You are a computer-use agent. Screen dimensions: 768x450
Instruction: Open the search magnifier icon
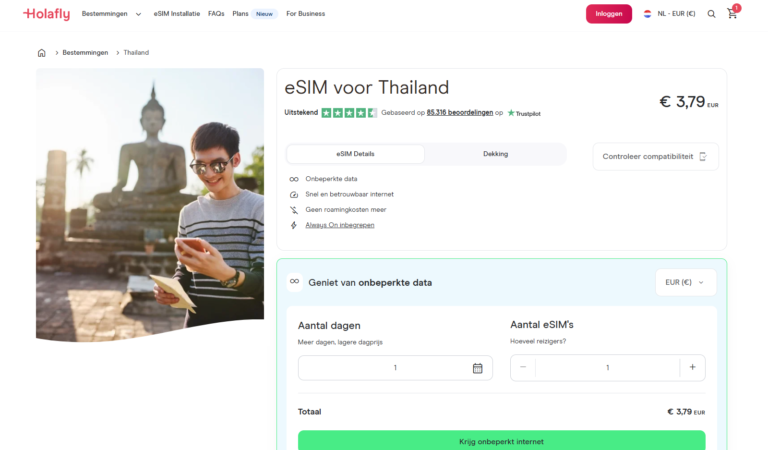711,14
